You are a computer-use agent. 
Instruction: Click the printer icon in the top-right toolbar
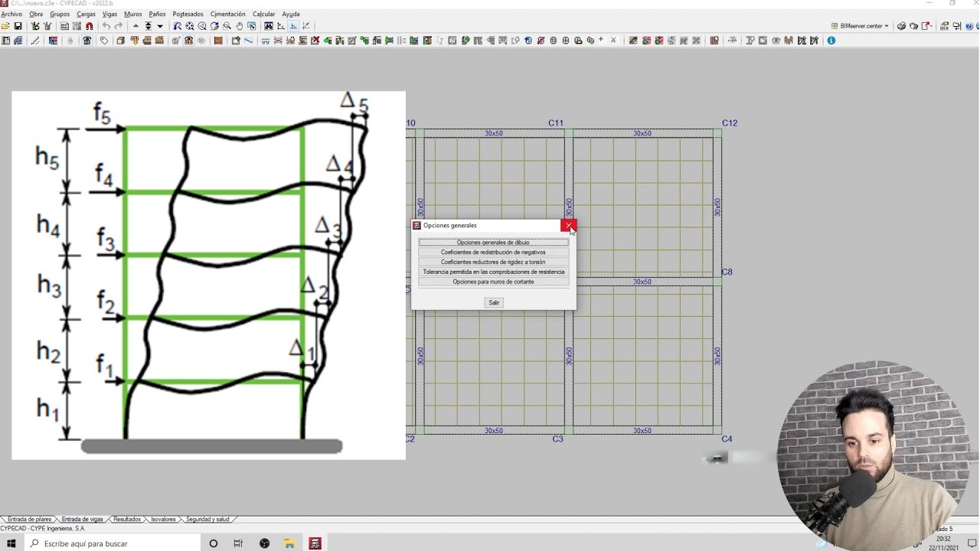(x=901, y=26)
